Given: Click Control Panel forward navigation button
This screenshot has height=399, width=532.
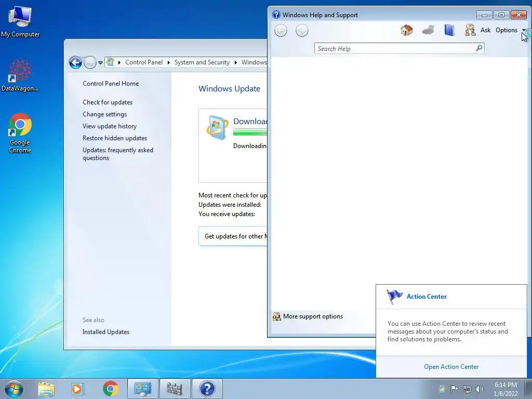Looking at the screenshot, I should pos(90,62).
